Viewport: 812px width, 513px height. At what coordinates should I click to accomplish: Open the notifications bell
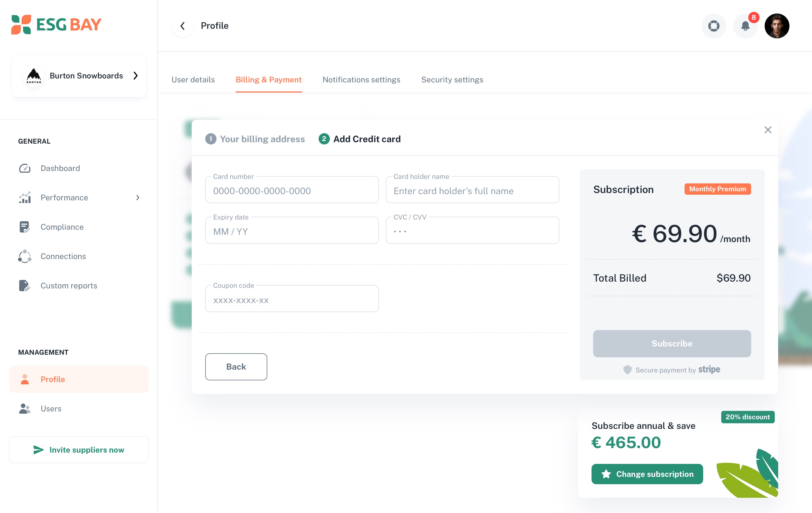click(745, 26)
